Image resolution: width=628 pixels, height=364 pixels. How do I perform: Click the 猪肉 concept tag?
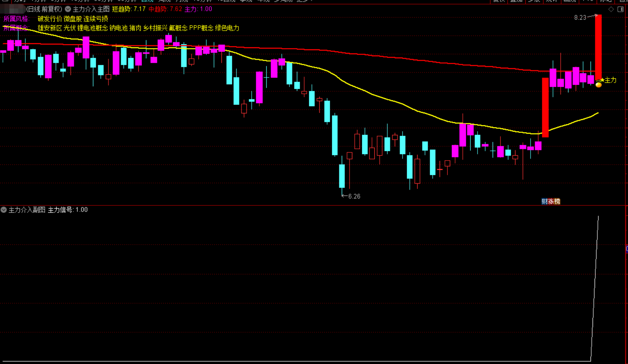pyautogui.click(x=135, y=28)
